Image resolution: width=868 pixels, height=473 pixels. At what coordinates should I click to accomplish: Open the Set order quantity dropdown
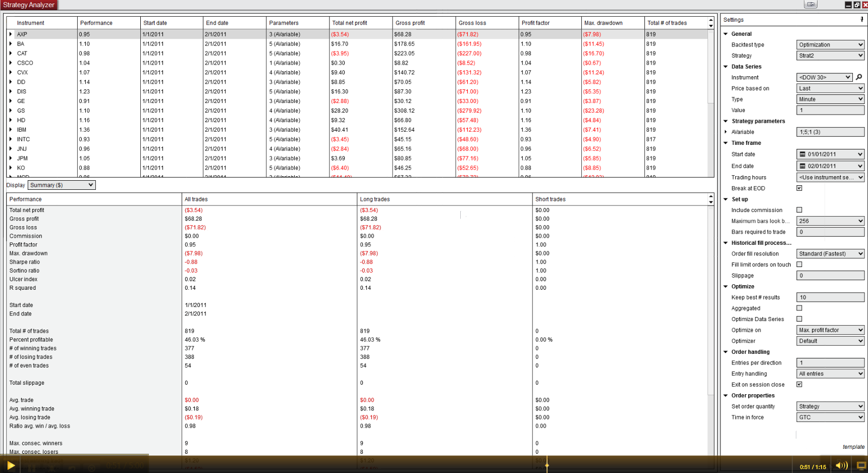[830, 406]
